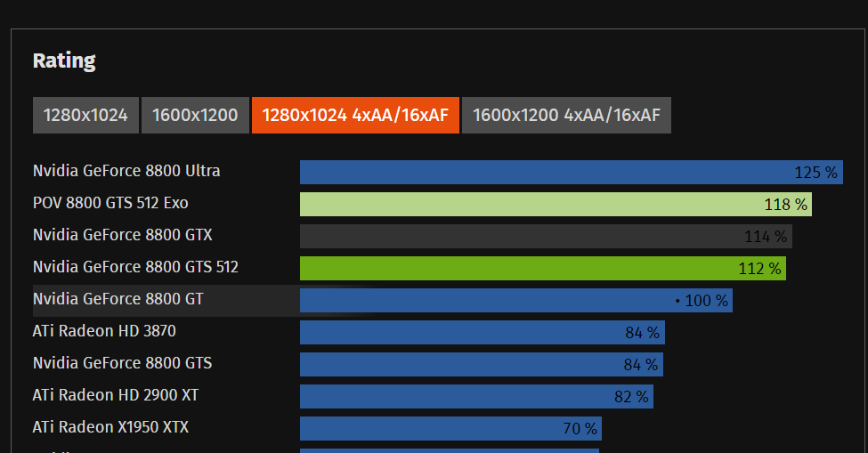Click the 84 % bar for GeForce 8800 GTS
Viewport: 868px width, 453px height.
coord(482,365)
